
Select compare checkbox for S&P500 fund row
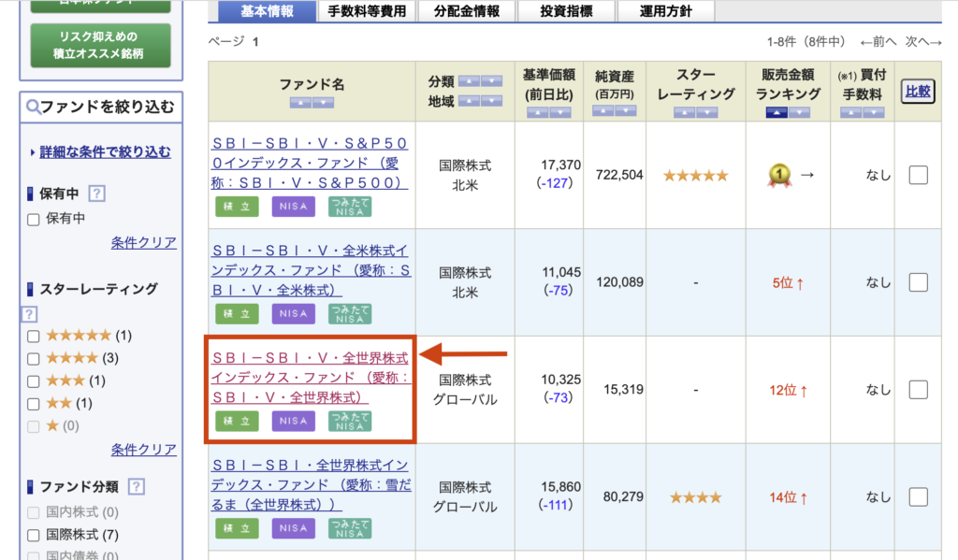click(919, 175)
